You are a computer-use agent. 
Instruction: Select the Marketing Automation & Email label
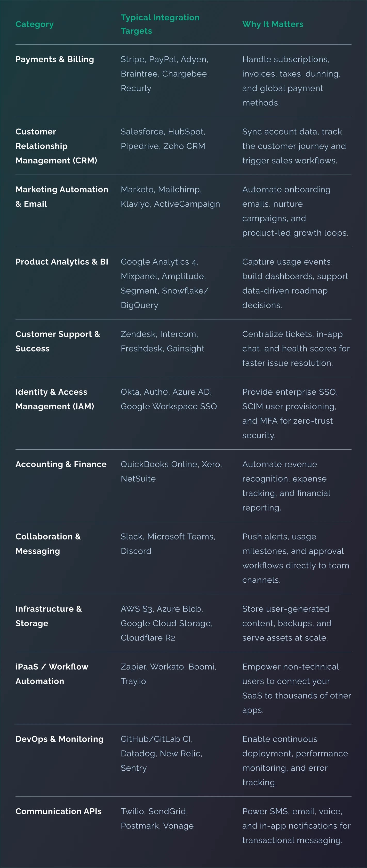click(62, 197)
